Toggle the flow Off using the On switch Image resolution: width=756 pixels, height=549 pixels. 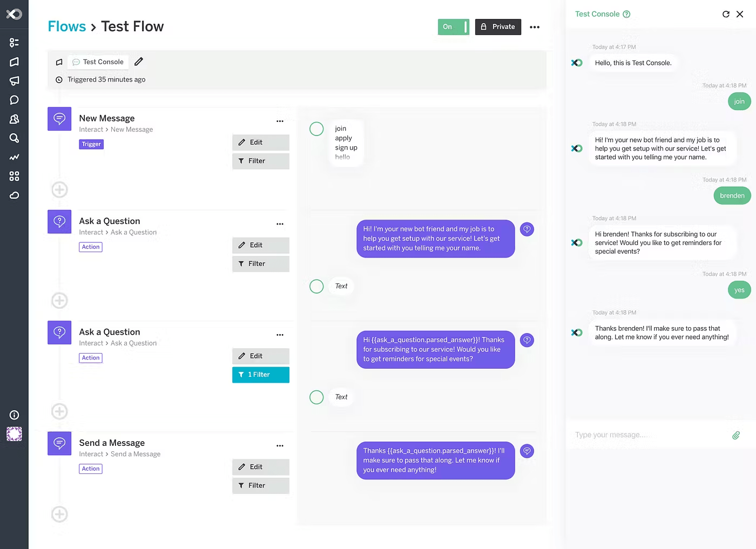(x=453, y=26)
